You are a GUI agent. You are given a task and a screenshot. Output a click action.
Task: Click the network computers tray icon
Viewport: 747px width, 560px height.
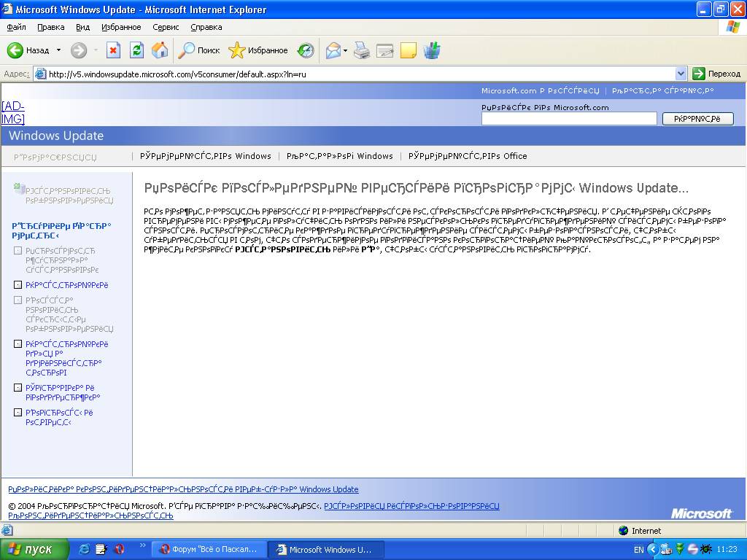[x=666, y=550]
